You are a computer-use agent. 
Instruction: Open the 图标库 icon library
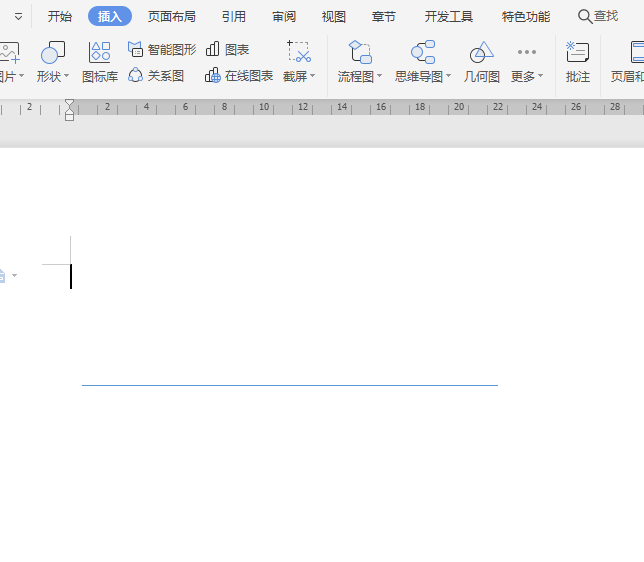click(100, 62)
